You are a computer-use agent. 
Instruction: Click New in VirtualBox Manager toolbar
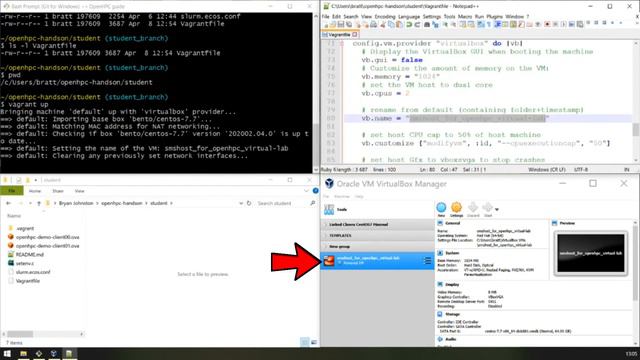(441, 210)
